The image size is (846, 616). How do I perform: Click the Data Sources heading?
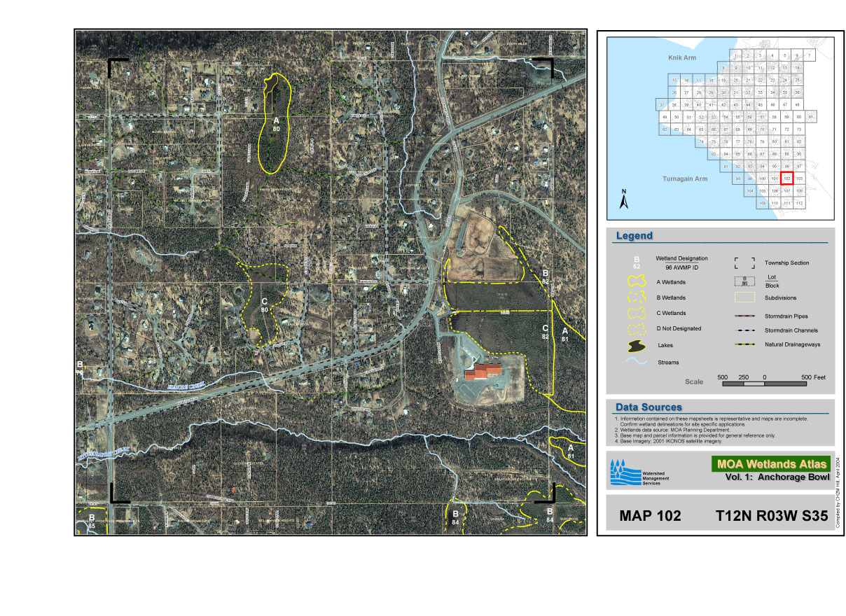pos(648,407)
